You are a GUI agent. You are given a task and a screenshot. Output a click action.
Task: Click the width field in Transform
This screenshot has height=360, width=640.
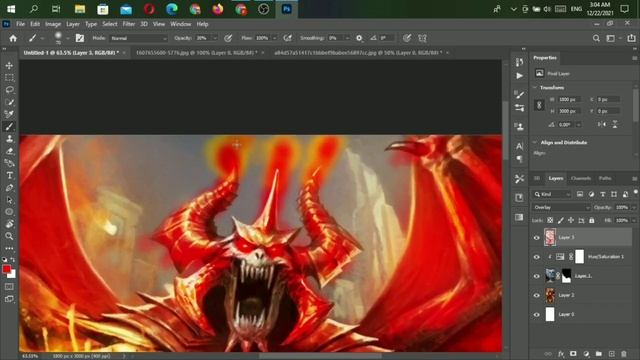click(570, 99)
